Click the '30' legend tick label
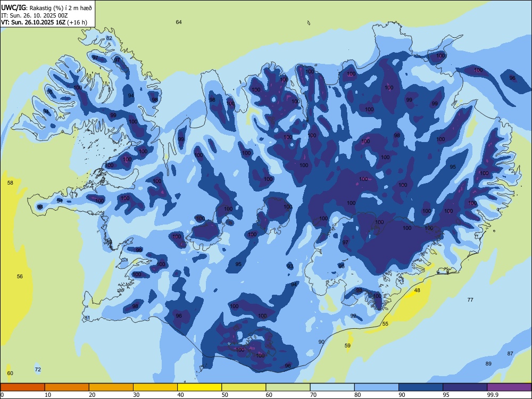 click(x=136, y=395)
